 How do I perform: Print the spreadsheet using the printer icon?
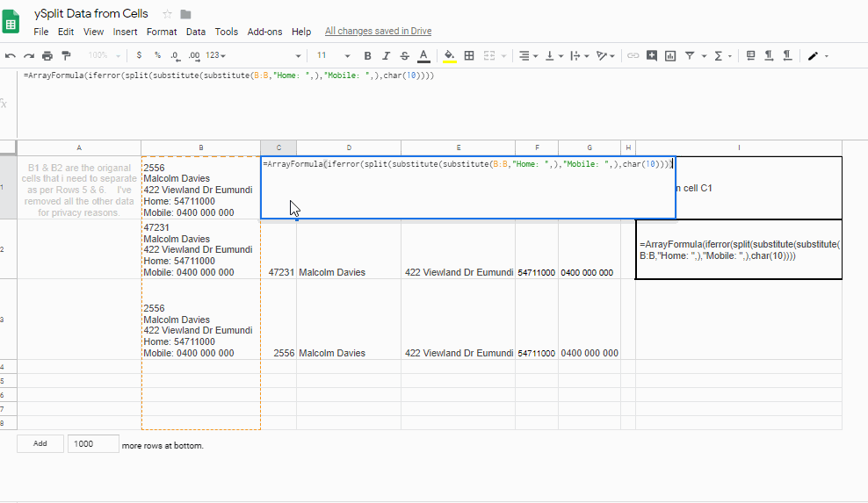(47, 55)
